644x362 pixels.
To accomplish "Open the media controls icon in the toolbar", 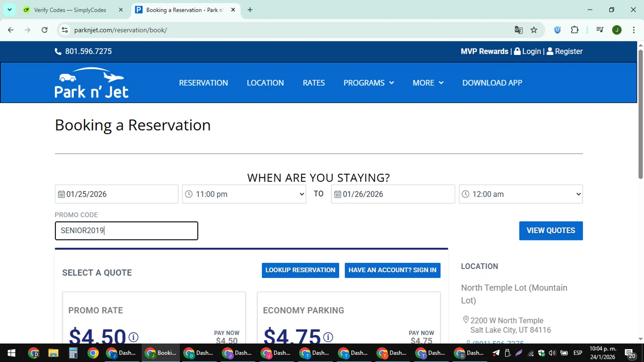I will pos(600,30).
